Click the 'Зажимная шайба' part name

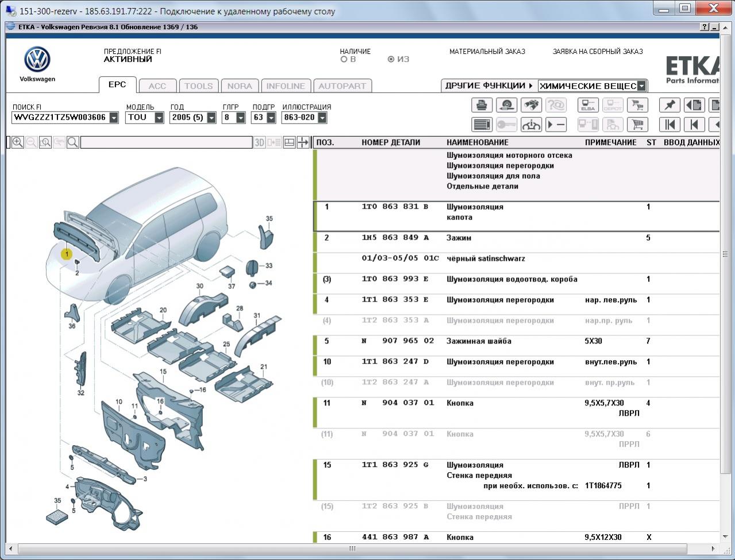479,341
